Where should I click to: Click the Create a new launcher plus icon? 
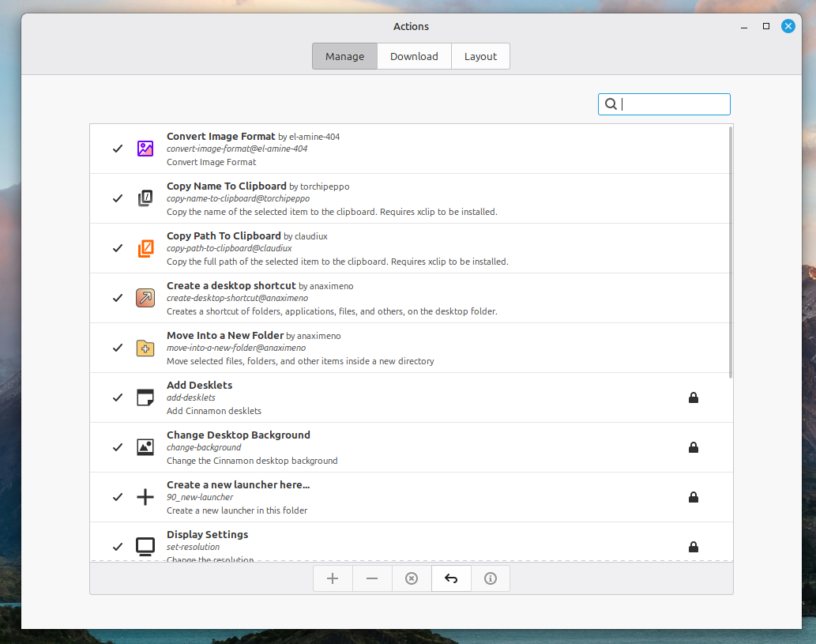click(145, 497)
